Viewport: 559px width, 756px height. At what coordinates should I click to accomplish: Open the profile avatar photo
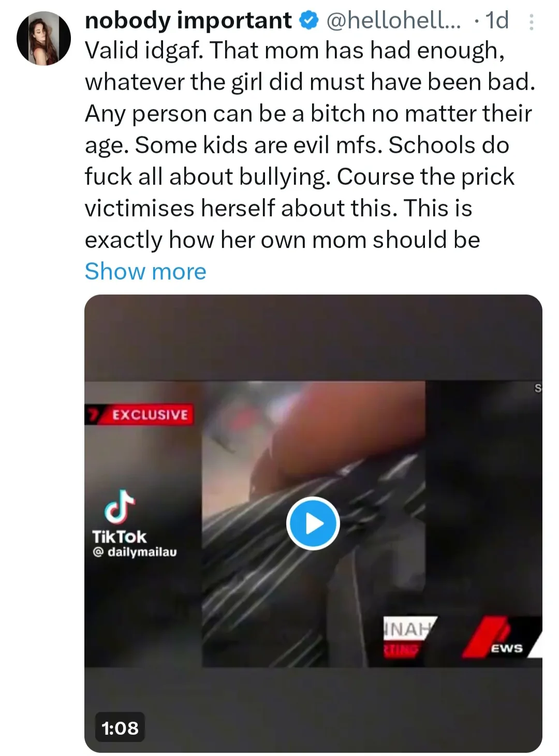[x=43, y=39]
